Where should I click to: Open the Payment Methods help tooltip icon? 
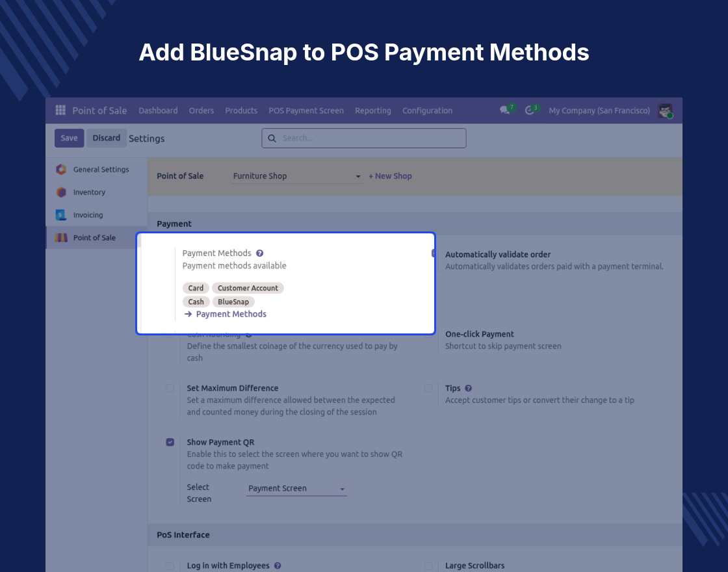(259, 253)
